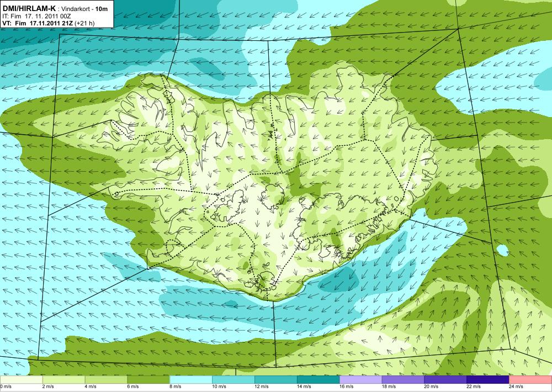Click the pink swatch above 24 m/s
The height and width of the screenshot is (392, 552).
click(530, 380)
